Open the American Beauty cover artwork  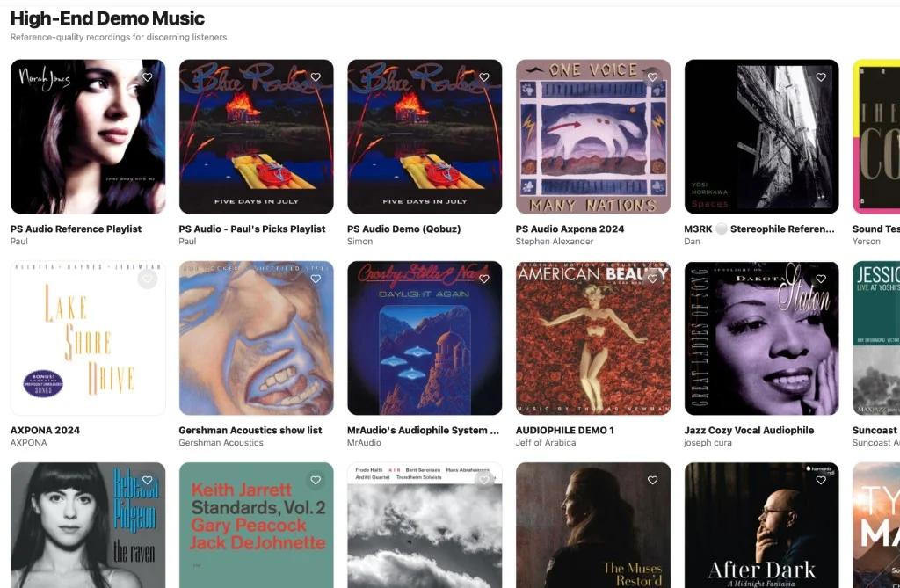[593, 338]
